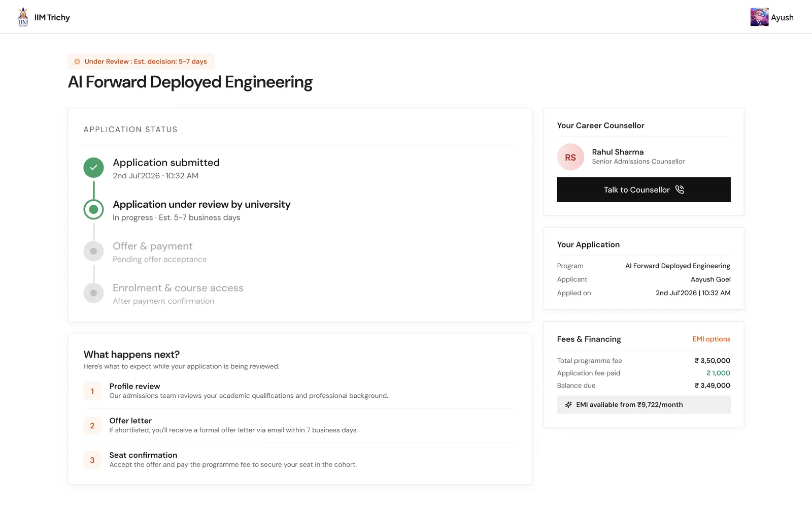
Task: Click the grey Enrolment & course access dot
Action: pos(93,293)
